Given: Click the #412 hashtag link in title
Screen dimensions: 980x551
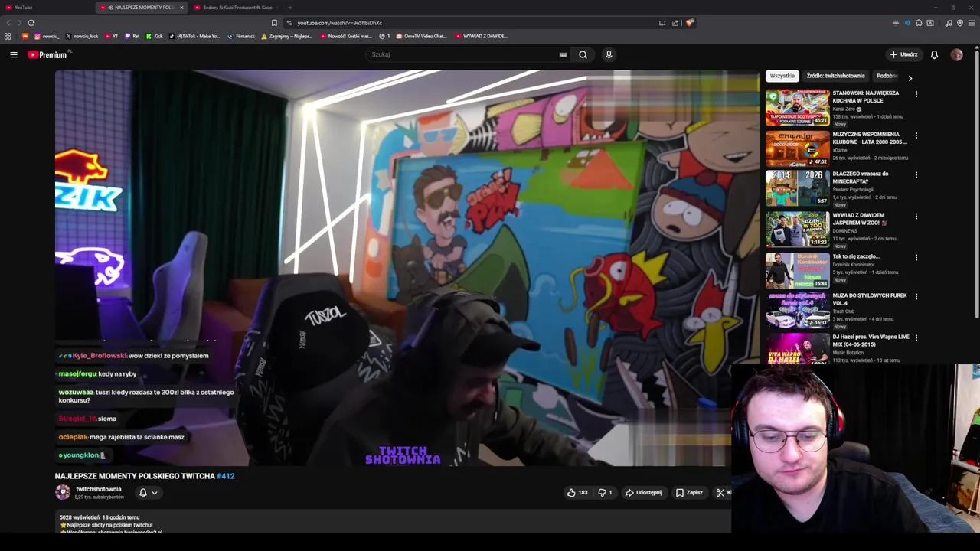Looking at the screenshot, I should point(226,476).
